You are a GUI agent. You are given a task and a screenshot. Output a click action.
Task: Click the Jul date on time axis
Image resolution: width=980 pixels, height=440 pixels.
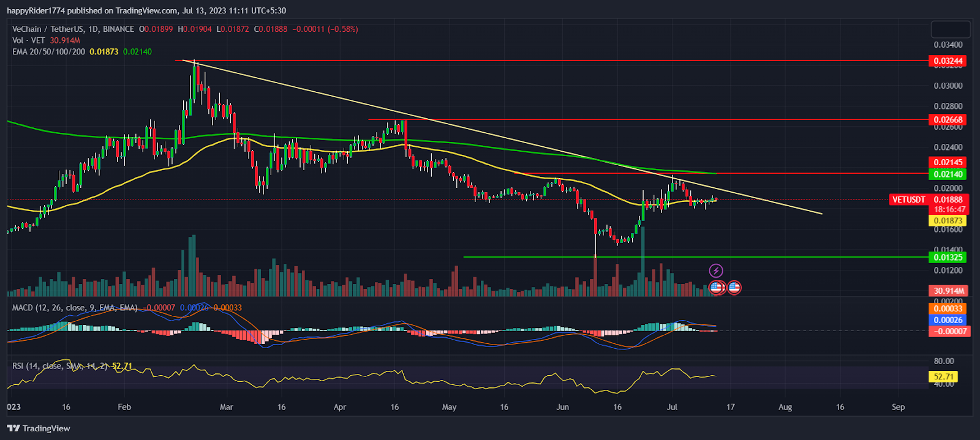672,407
